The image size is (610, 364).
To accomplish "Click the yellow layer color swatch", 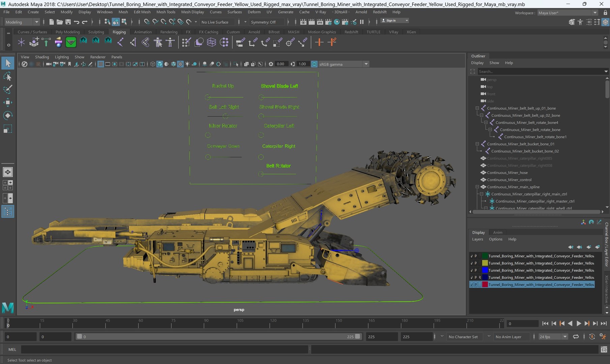I will [485, 263].
